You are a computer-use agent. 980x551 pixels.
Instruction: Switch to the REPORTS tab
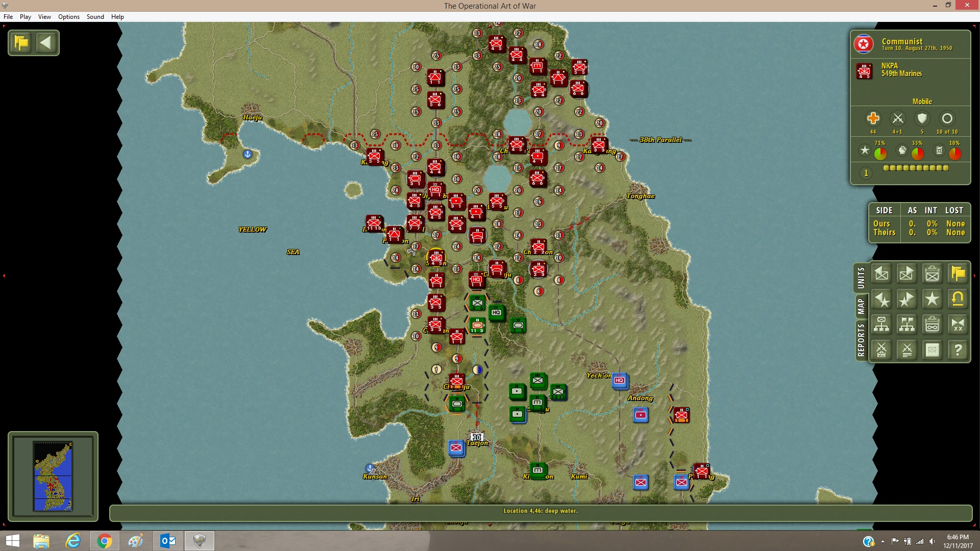pyautogui.click(x=862, y=340)
